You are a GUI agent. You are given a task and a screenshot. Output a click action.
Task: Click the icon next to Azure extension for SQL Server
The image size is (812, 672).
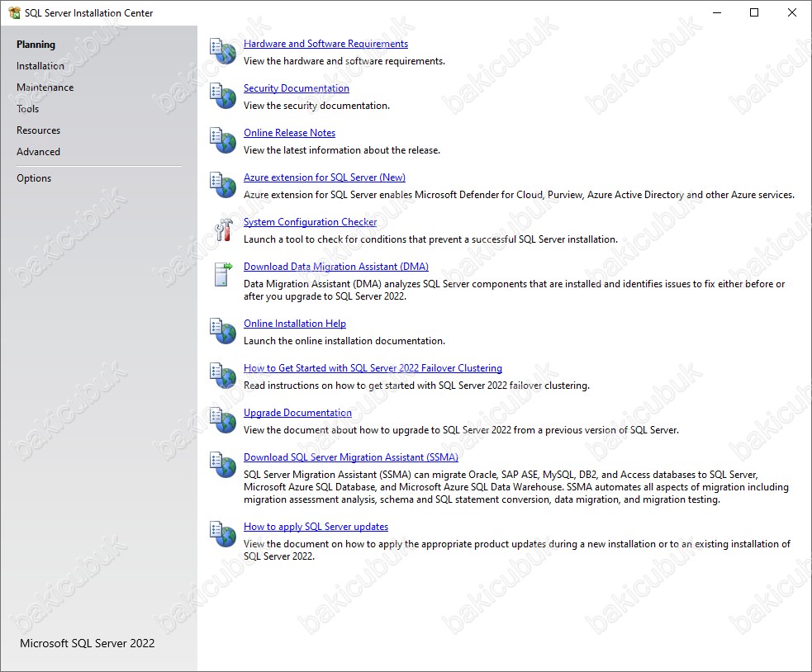[223, 185]
